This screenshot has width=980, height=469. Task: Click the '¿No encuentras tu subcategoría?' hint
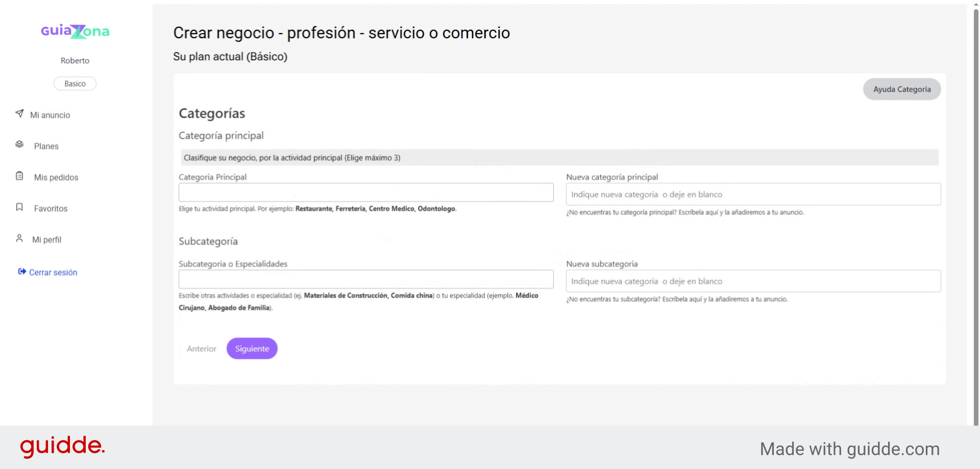677,299
